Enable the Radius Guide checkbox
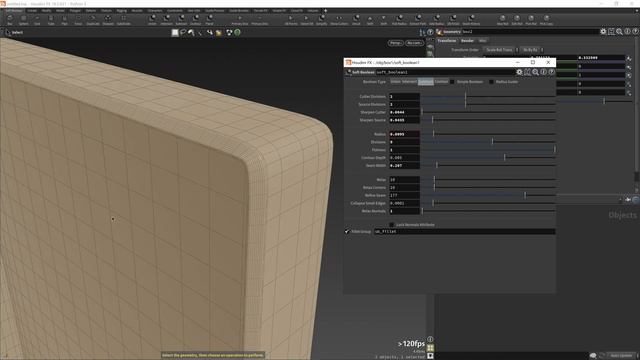The height and width of the screenshot is (360, 640). point(491,82)
